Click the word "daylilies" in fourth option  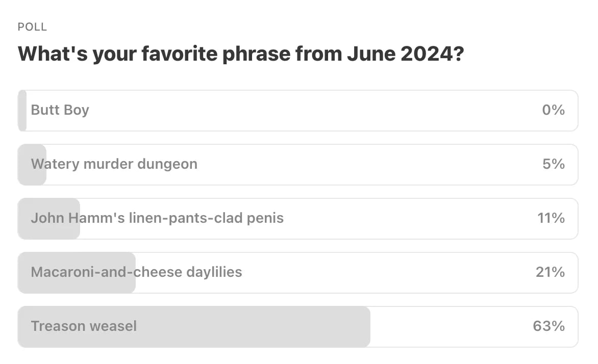(x=214, y=273)
